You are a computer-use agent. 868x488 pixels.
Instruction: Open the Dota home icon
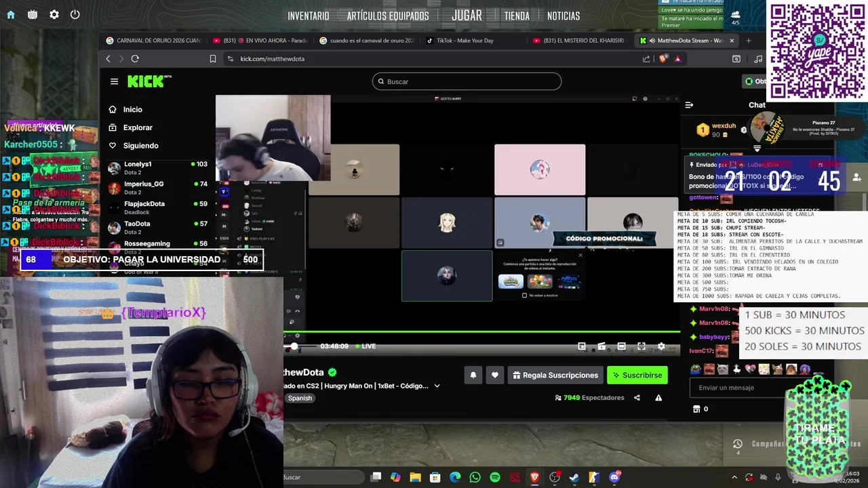pyautogui.click(x=11, y=14)
